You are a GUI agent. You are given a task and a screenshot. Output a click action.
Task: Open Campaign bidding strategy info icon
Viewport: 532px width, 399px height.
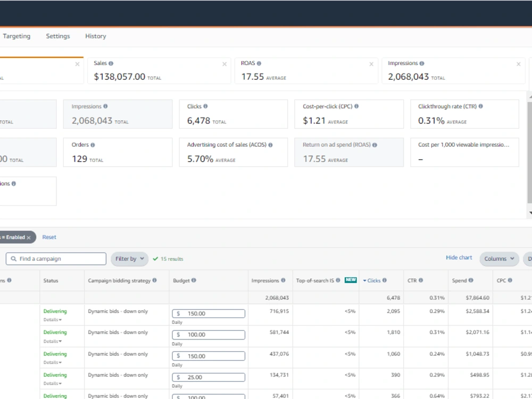coord(154,280)
